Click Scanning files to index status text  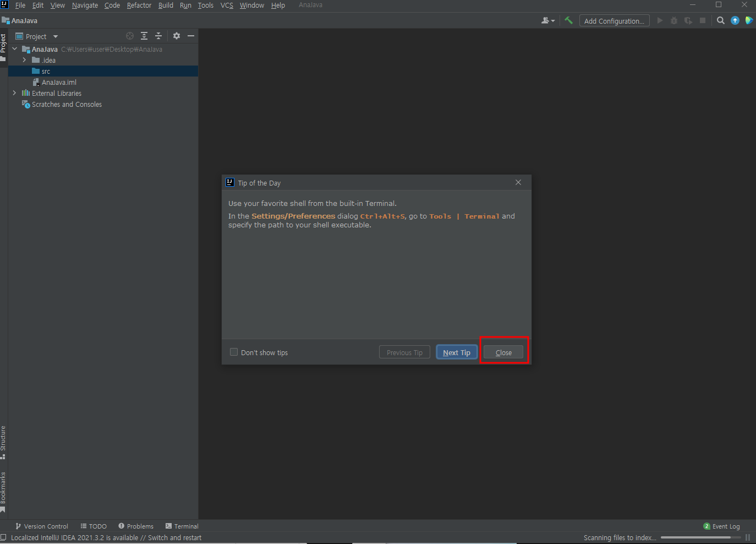620,538
